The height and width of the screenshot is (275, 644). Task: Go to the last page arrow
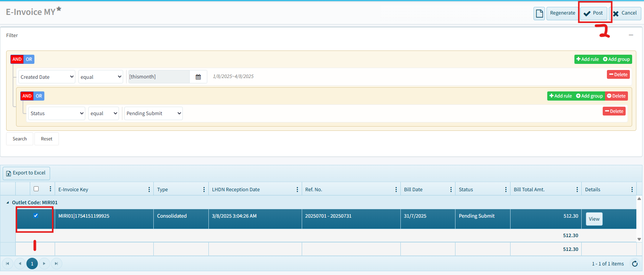pyautogui.click(x=57, y=264)
